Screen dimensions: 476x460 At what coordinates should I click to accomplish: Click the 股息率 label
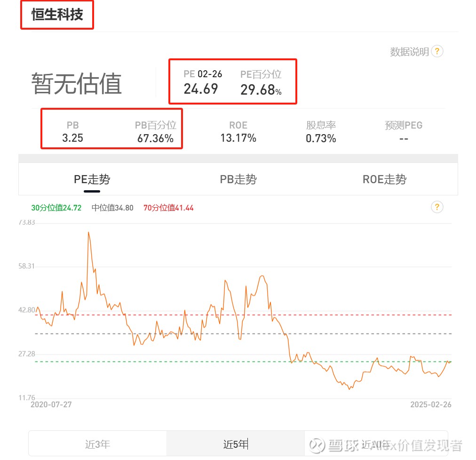[x=321, y=125]
